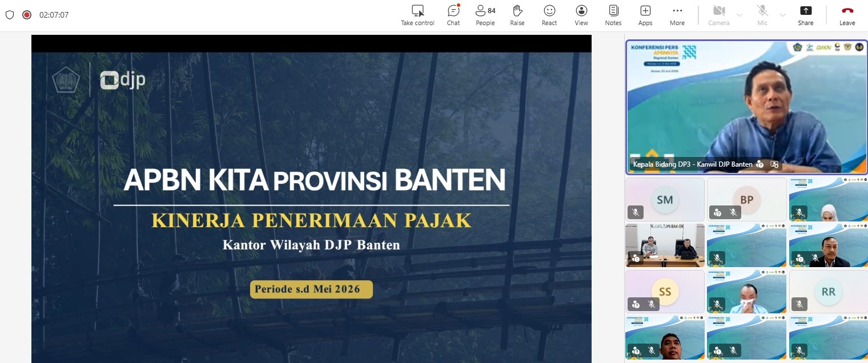Share your screen with Share button
Screen dimensions: 868x363
(806, 15)
